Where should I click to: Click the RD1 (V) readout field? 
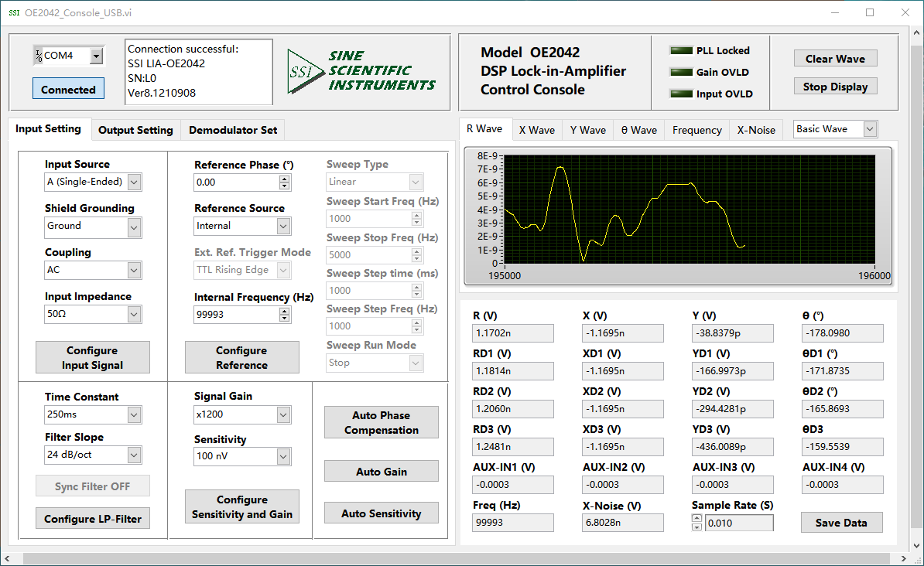[x=512, y=371]
